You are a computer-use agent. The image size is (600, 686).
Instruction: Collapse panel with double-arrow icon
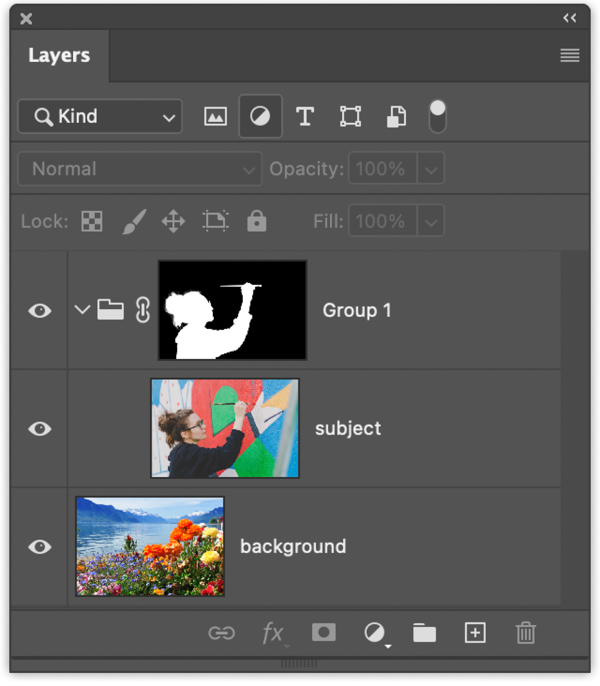coord(570,18)
